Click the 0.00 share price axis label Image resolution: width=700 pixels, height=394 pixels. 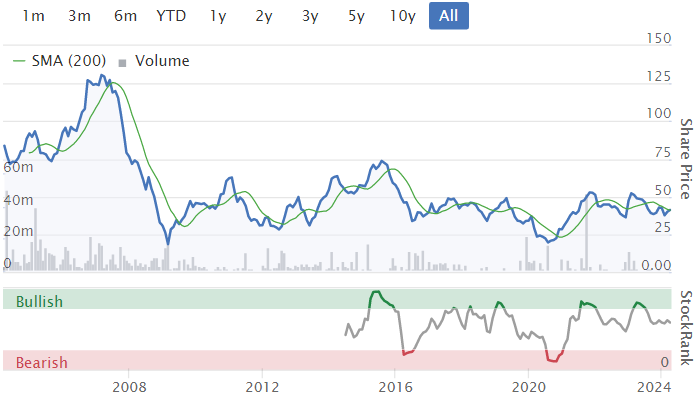coord(656,265)
